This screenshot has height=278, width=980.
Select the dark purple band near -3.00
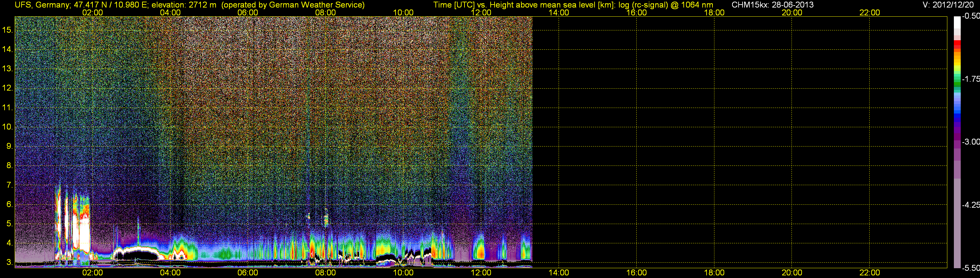957,135
